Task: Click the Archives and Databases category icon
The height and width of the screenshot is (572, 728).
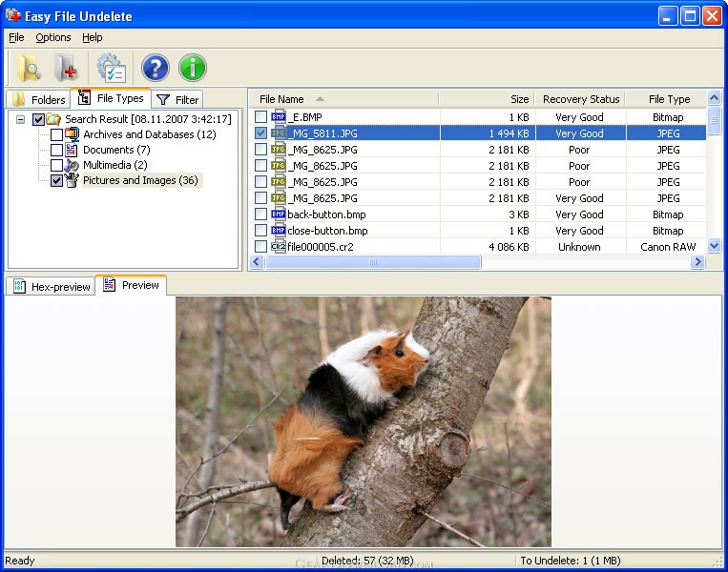Action: point(73,134)
